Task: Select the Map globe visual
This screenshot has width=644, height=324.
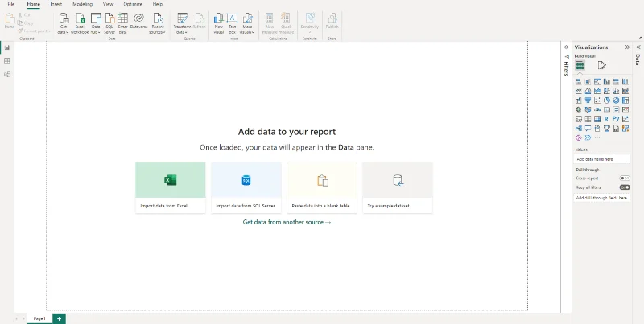Action: (578, 109)
